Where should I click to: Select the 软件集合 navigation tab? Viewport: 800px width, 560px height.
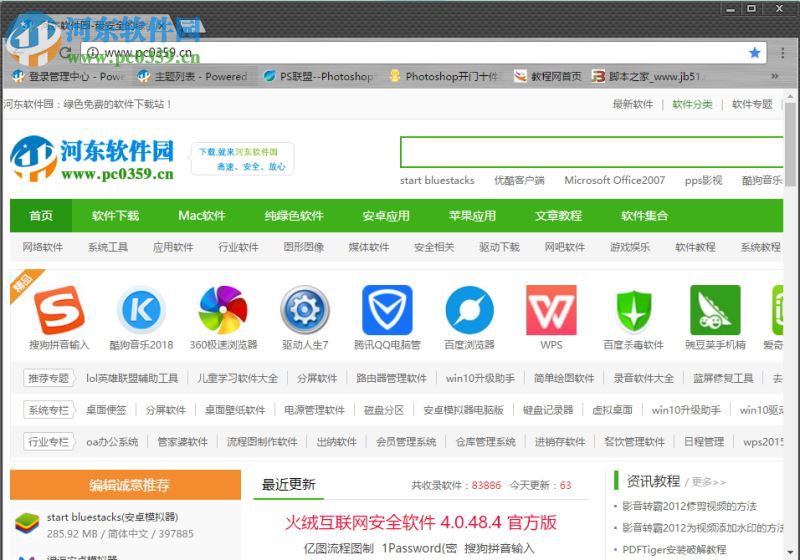pyautogui.click(x=644, y=216)
